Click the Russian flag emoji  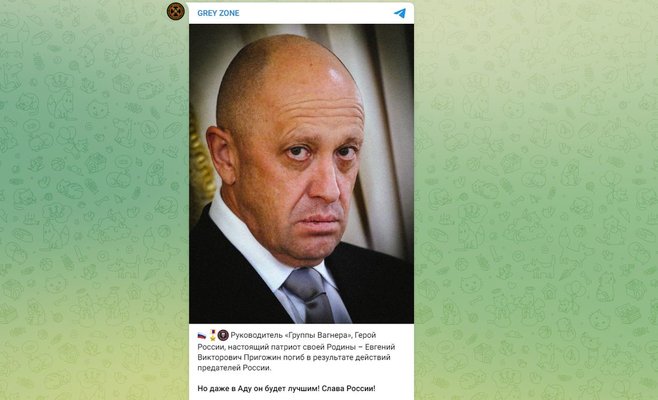(202, 335)
